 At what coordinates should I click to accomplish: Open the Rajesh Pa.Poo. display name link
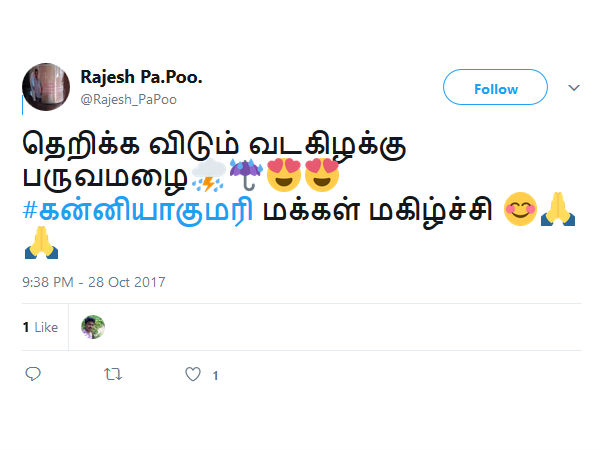pos(141,77)
